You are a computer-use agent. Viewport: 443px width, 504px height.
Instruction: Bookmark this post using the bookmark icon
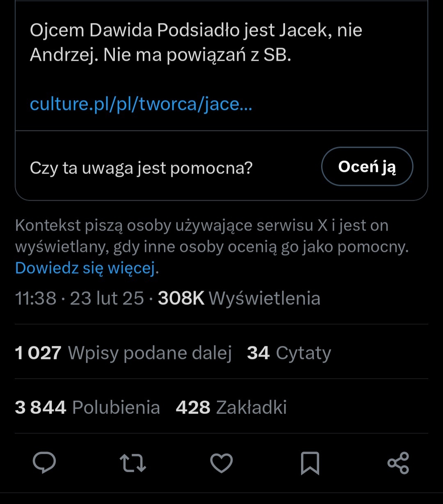pyautogui.click(x=310, y=463)
